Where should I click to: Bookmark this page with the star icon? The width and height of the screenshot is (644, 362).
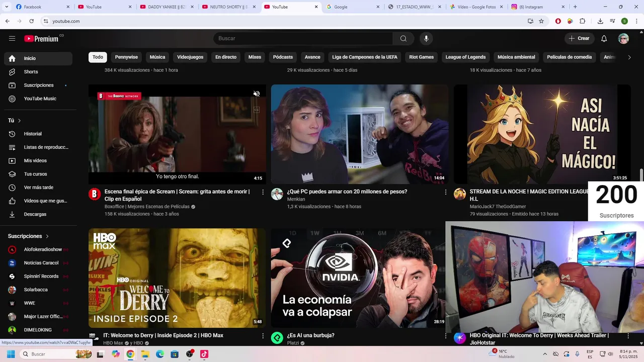(541, 21)
